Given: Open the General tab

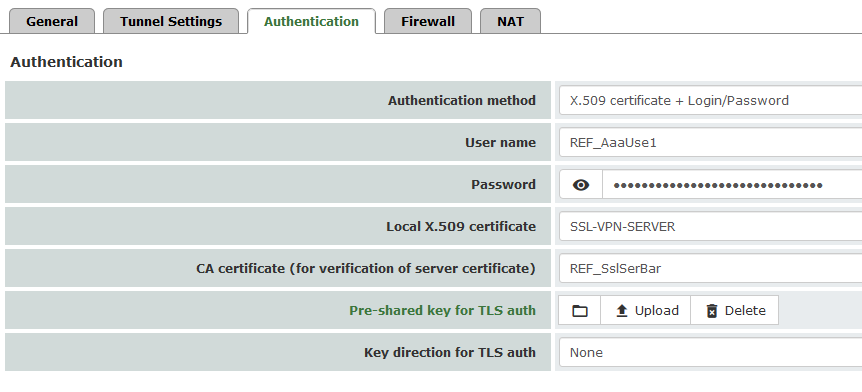Looking at the screenshot, I should [x=52, y=21].
